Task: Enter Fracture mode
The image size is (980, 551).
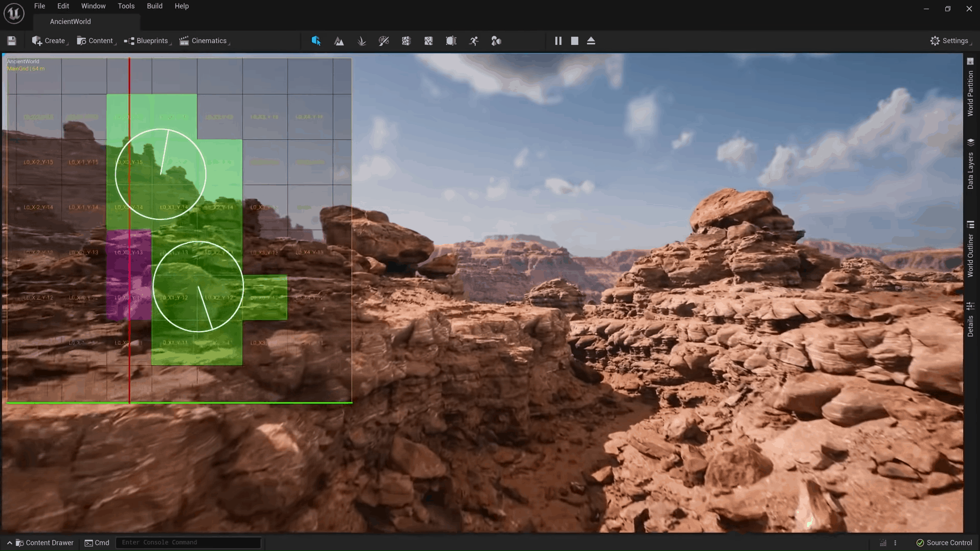Action: pyautogui.click(x=406, y=41)
